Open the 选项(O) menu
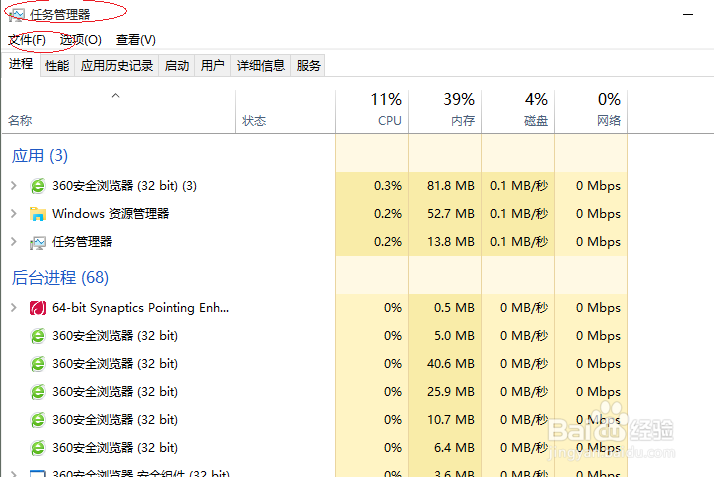This screenshot has width=714, height=477. (81, 40)
